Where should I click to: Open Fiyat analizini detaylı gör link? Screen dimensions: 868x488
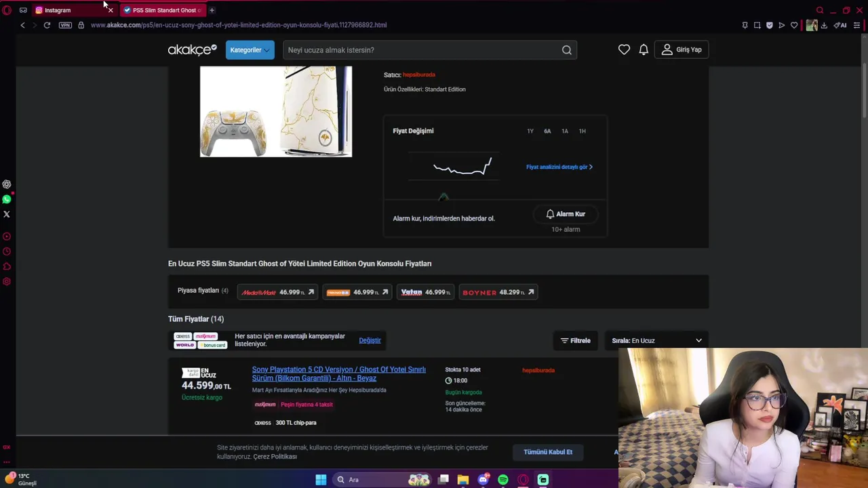(559, 167)
